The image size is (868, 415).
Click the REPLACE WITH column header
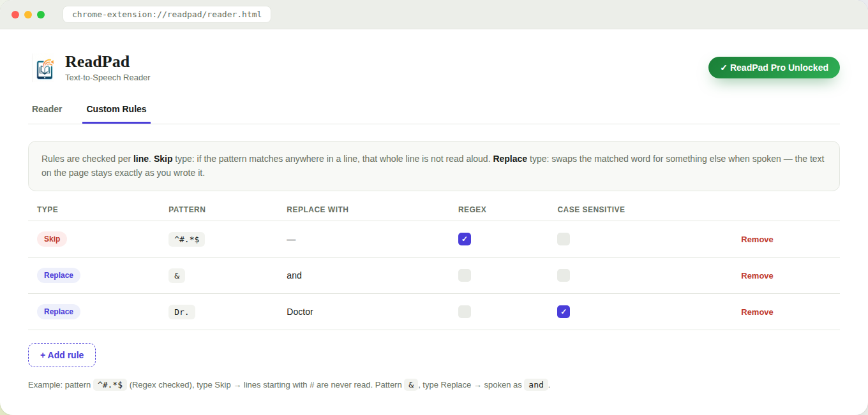click(x=318, y=210)
